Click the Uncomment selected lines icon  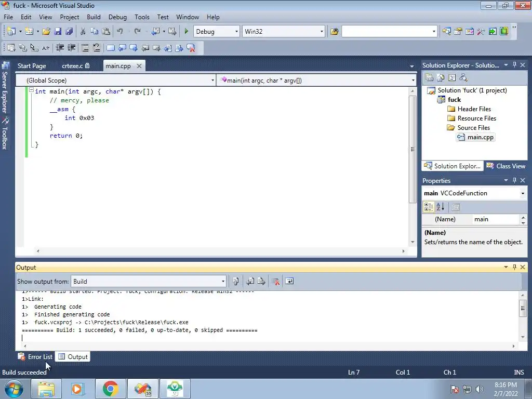click(x=97, y=48)
